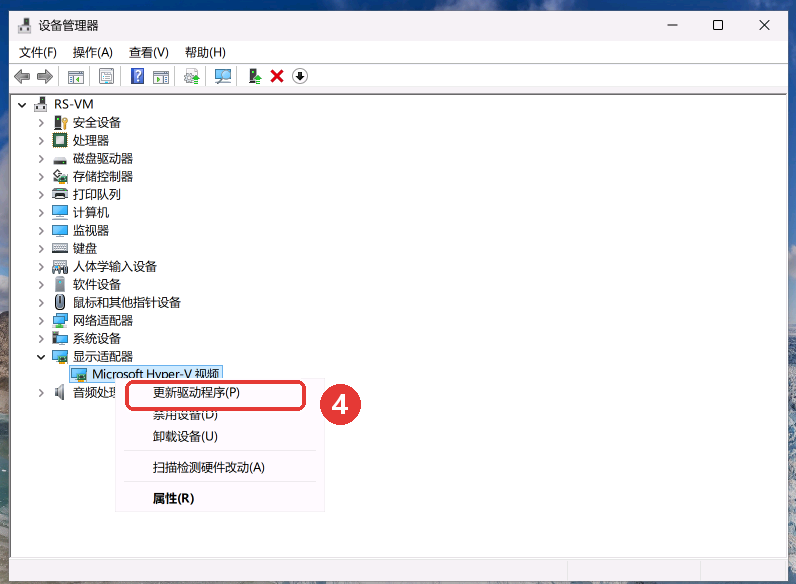Expand the 打印队列 category

41,194
